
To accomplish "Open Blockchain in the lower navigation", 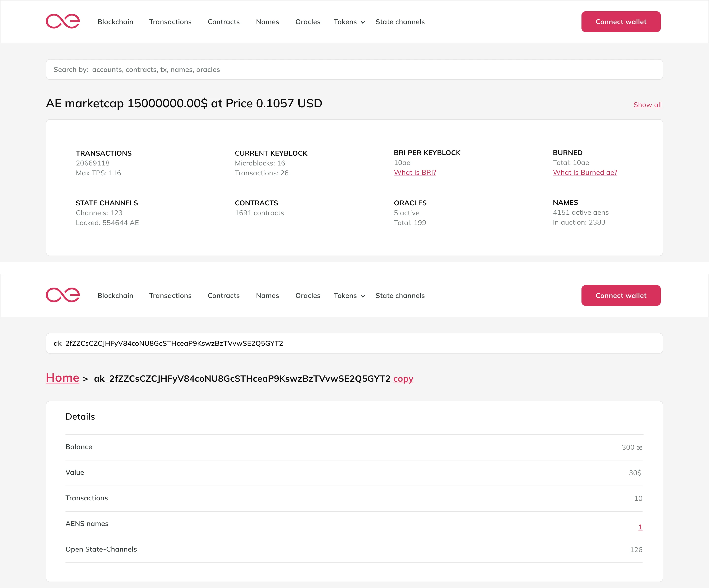I will [115, 295].
